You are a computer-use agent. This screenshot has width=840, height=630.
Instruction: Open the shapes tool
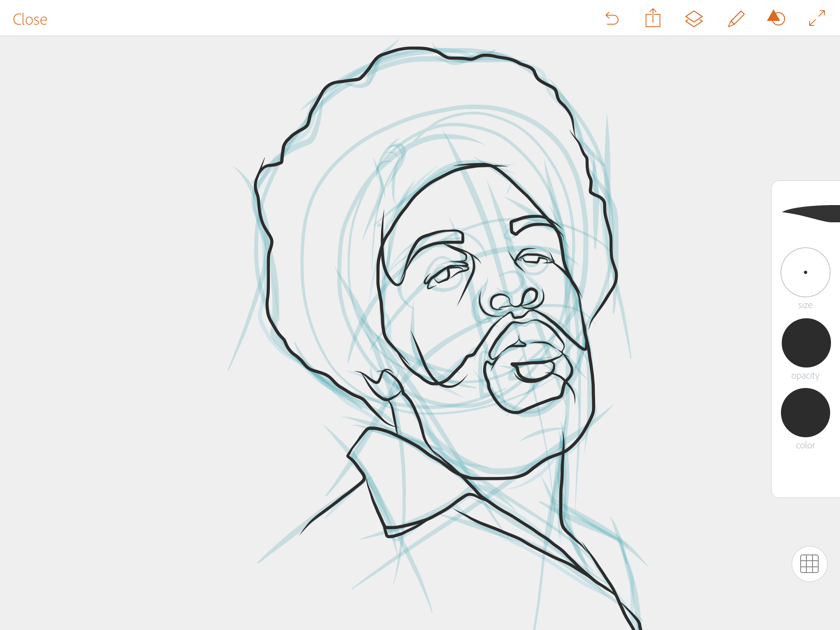tap(776, 18)
